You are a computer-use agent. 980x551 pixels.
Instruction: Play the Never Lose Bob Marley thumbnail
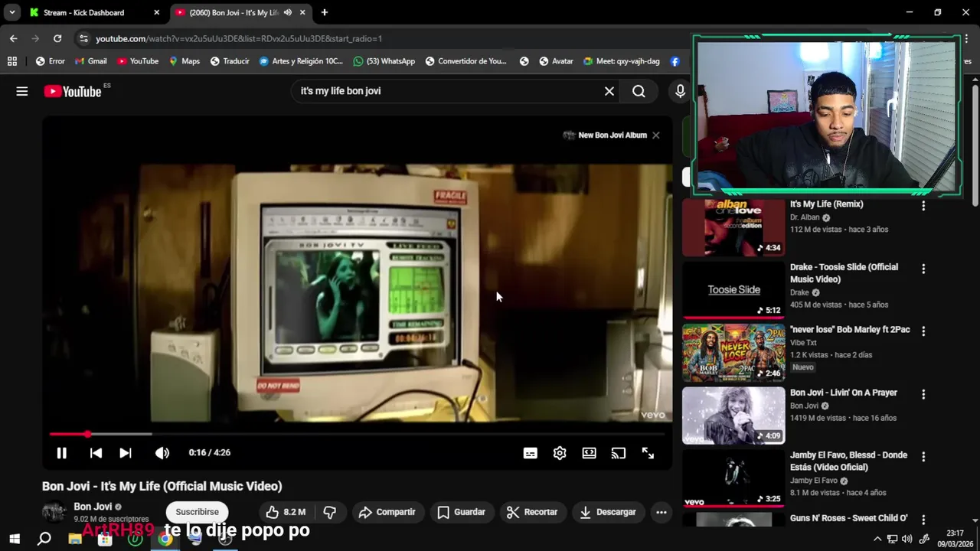[x=733, y=353]
